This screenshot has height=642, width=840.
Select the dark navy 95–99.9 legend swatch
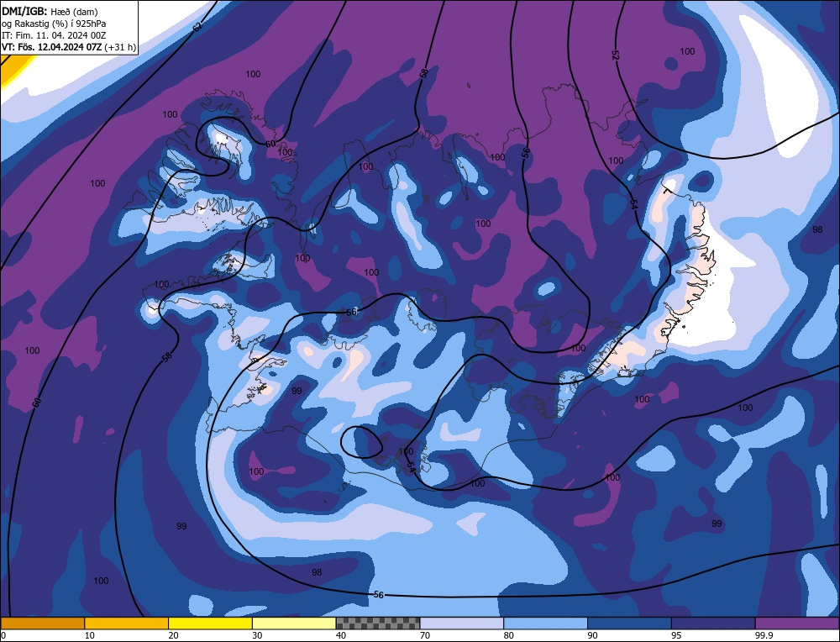tap(713, 623)
